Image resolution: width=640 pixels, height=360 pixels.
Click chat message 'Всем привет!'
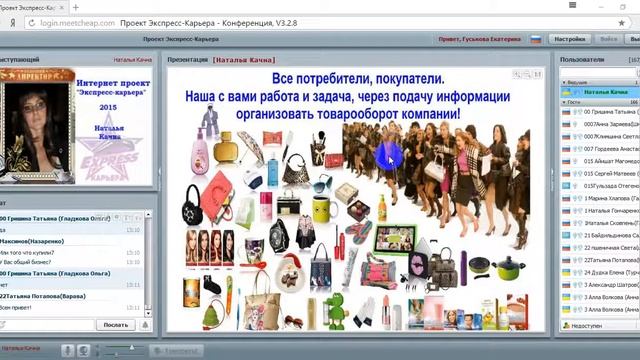point(16,307)
